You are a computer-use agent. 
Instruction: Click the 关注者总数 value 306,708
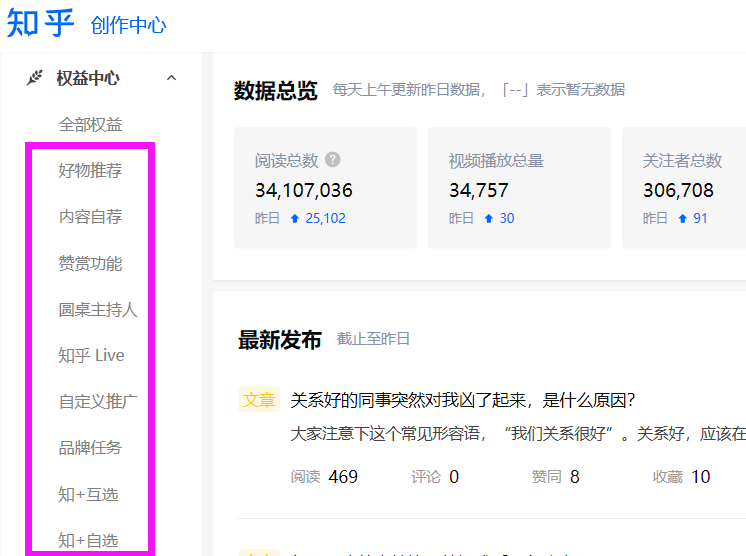click(x=678, y=190)
